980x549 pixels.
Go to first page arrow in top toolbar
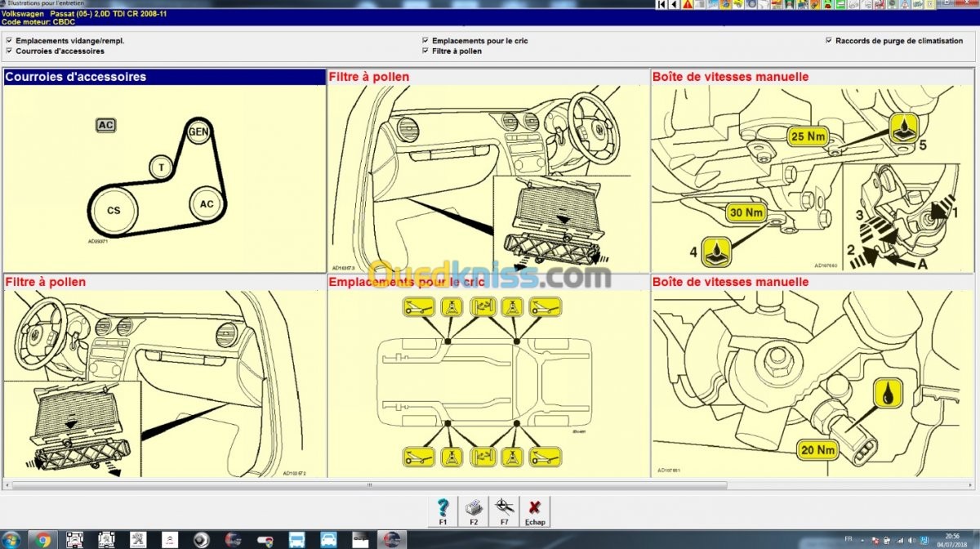[x=661, y=5]
